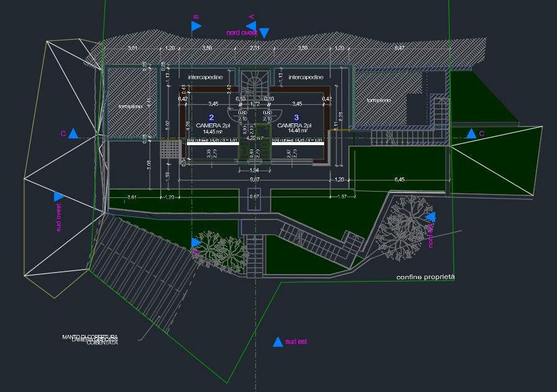557x392 pixels.
Task: Select the right section C blue triangle
Action: 471,133
